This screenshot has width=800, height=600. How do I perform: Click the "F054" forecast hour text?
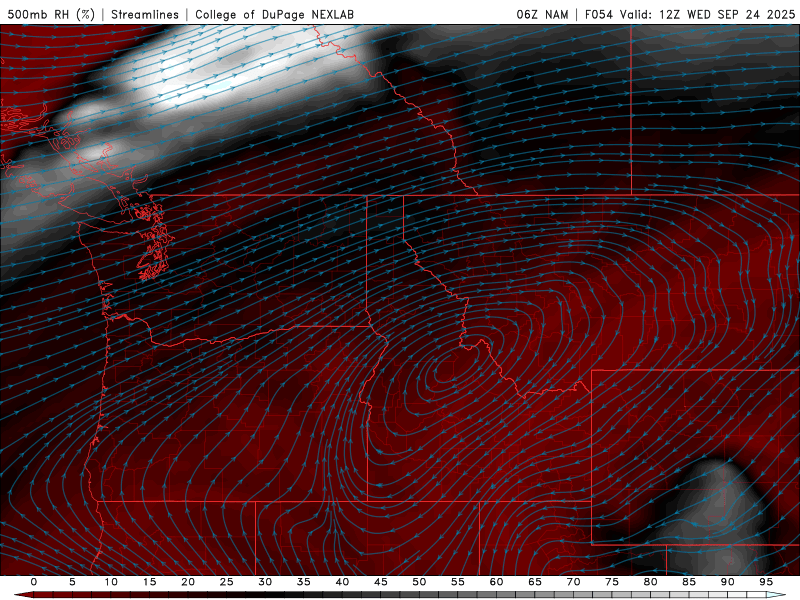[599, 14]
